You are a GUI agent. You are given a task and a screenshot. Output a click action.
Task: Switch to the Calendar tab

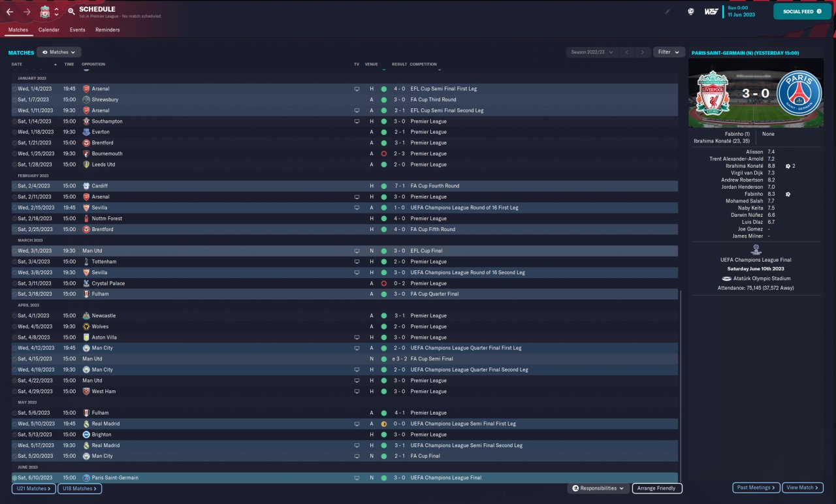pos(49,30)
